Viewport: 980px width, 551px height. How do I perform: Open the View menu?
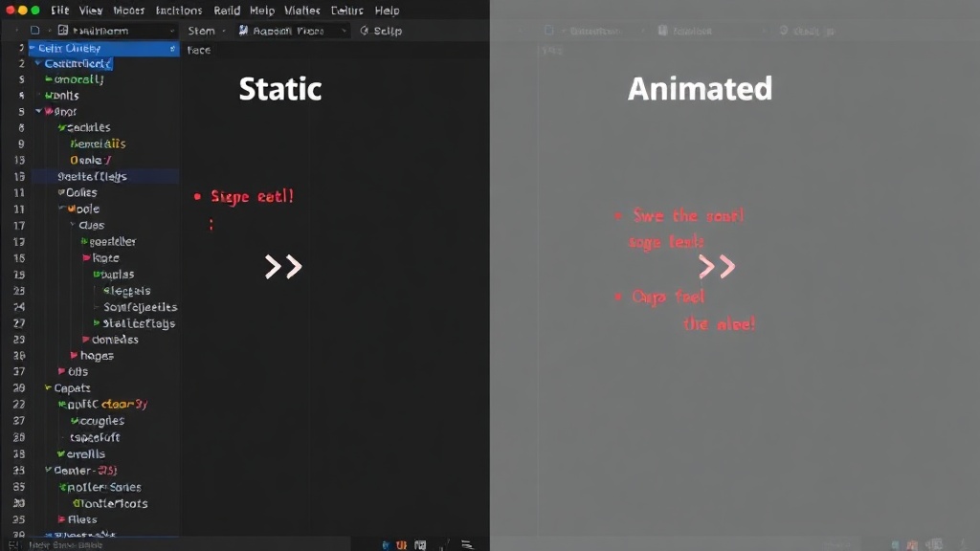[x=91, y=11]
